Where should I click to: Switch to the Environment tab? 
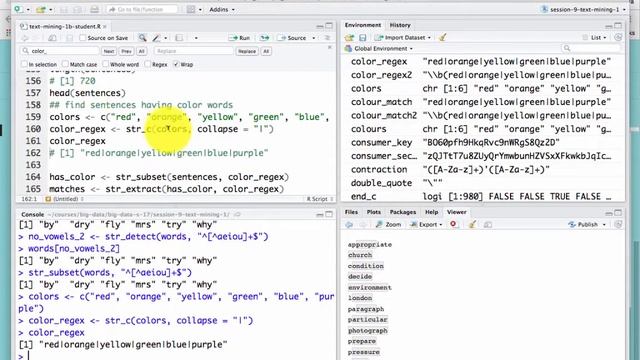pos(363,25)
